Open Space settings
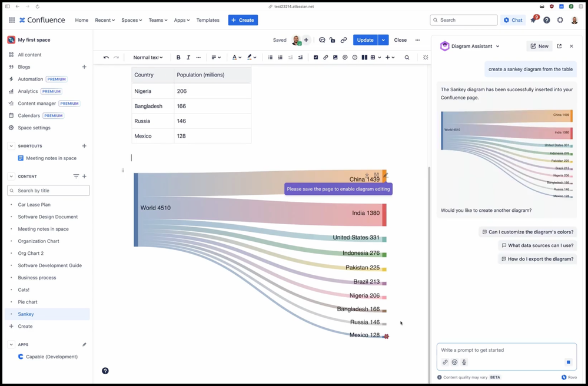 point(34,128)
